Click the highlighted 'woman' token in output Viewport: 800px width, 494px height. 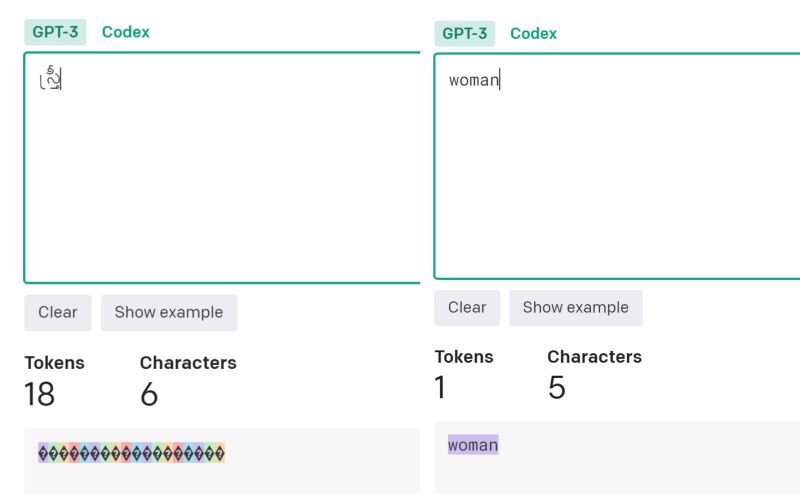[x=473, y=445]
